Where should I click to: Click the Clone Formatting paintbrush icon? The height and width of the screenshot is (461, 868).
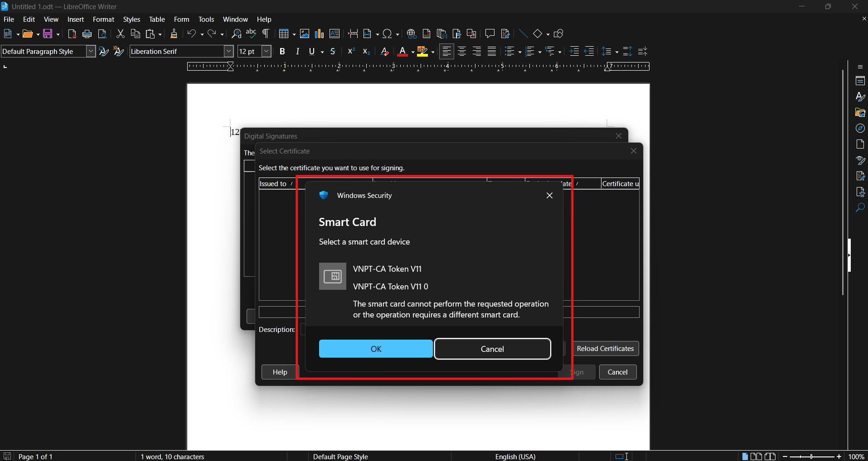pos(174,34)
